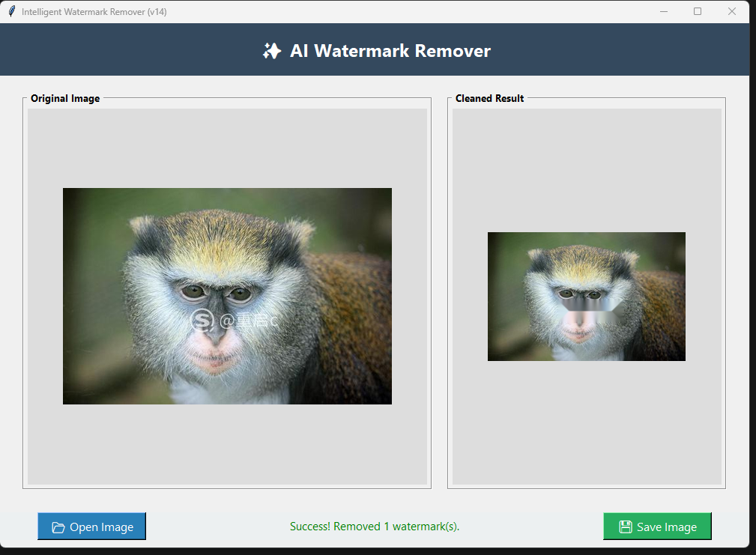Screen dimensions: 756x555
Task: Close the Intelligent Watermark Remover window
Action: [732, 11]
